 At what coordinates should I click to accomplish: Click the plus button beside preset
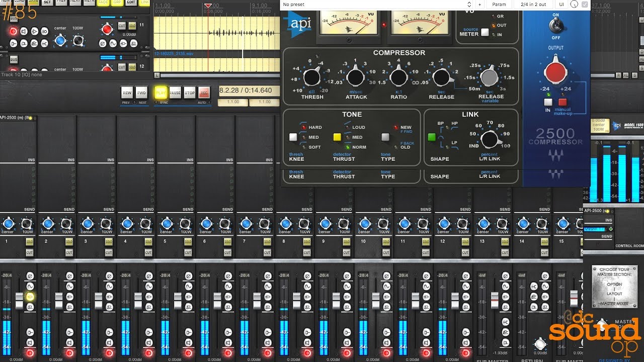click(x=479, y=5)
